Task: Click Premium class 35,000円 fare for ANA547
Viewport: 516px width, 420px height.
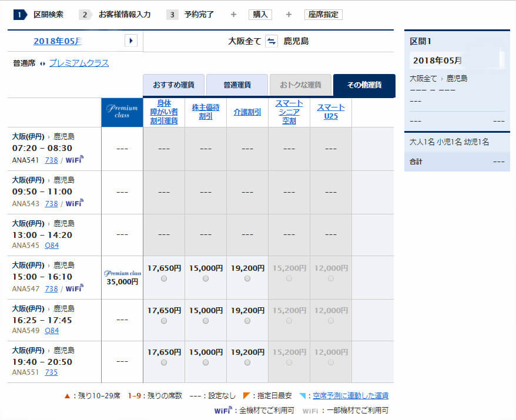Action: pos(122,281)
